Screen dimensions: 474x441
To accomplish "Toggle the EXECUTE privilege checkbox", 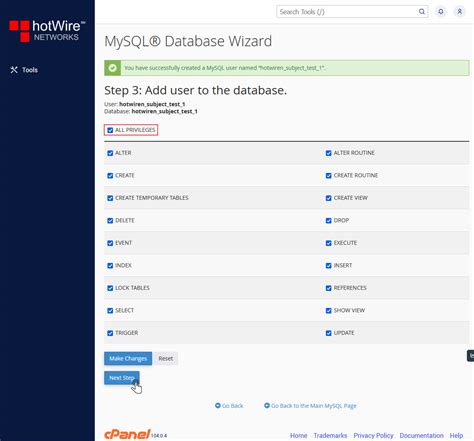I will (x=329, y=243).
